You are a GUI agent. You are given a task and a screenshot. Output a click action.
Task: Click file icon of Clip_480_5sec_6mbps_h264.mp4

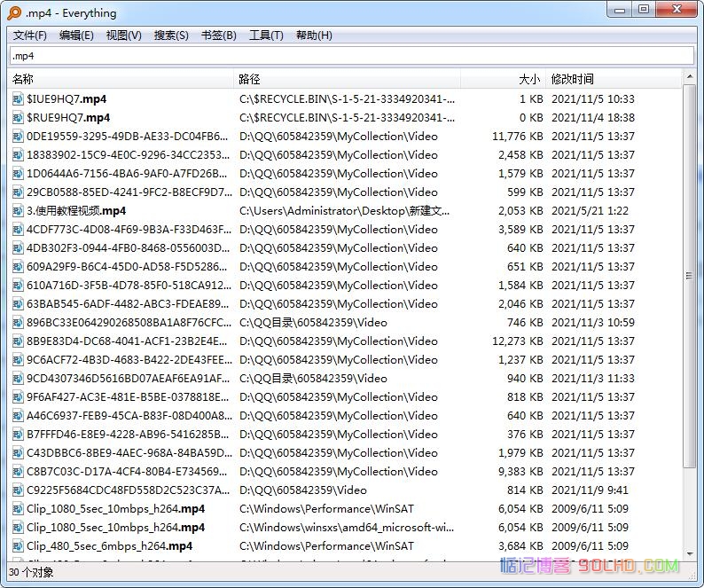coord(18,546)
